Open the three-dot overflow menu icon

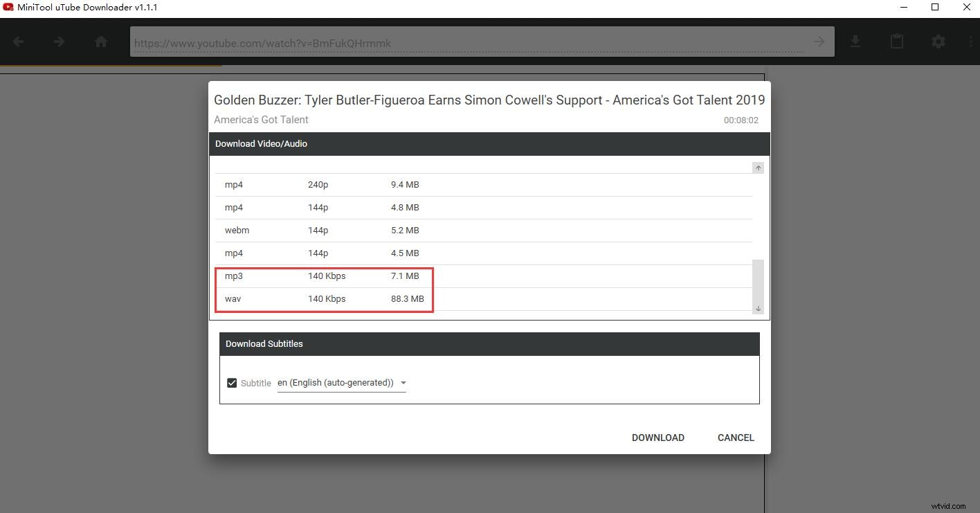click(972, 42)
